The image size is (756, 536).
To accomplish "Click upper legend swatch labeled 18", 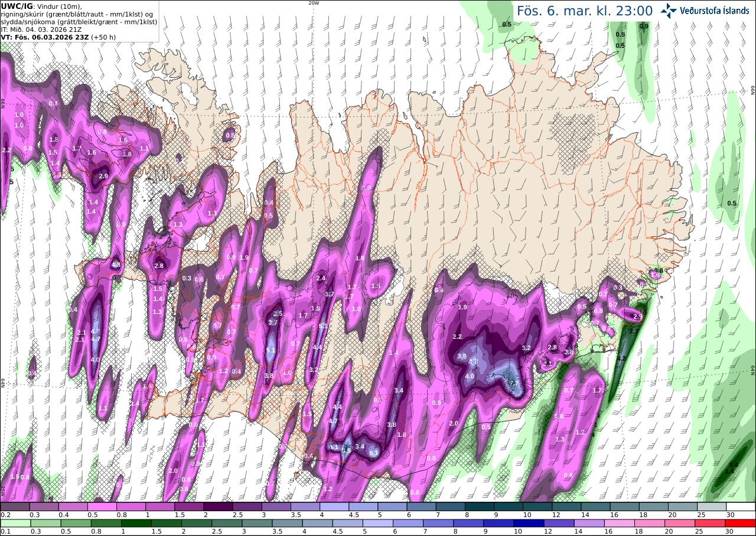I will (x=654, y=506).
